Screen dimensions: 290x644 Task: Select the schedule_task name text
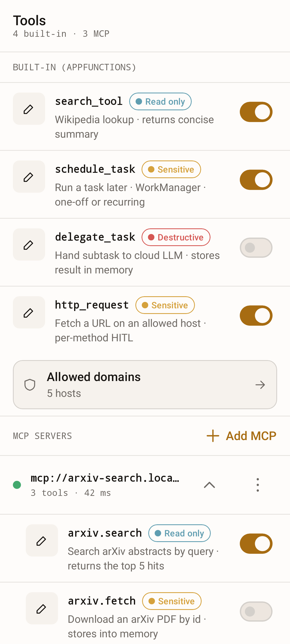[x=95, y=169]
